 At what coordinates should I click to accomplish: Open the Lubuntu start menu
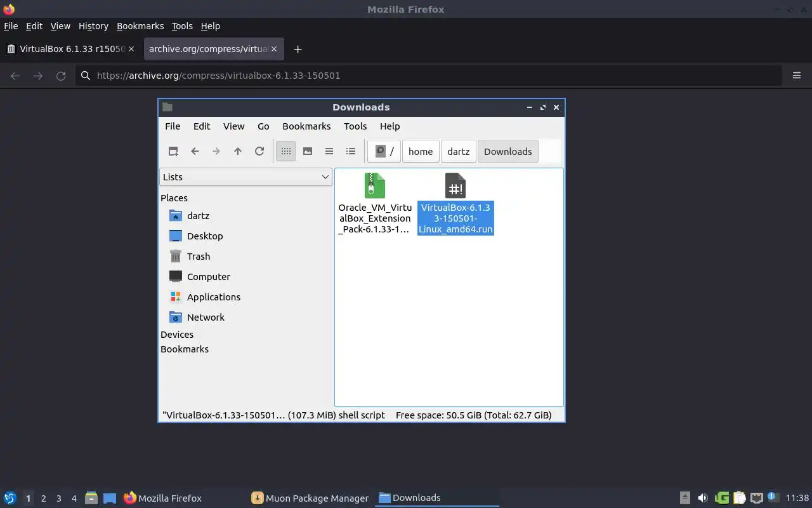click(x=10, y=498)
